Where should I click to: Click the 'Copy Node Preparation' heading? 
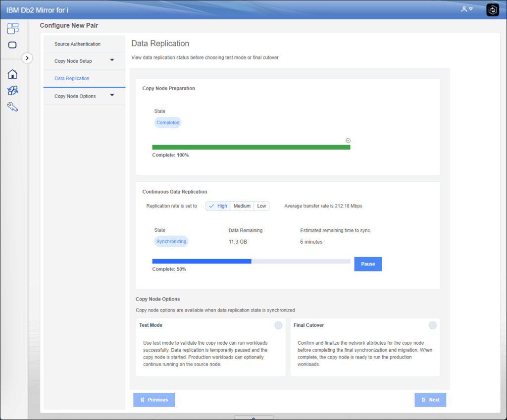coord(168,88)
